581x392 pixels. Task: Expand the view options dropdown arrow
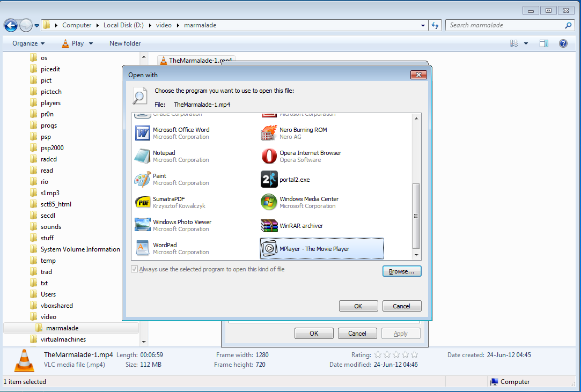[x=526, y=43]
